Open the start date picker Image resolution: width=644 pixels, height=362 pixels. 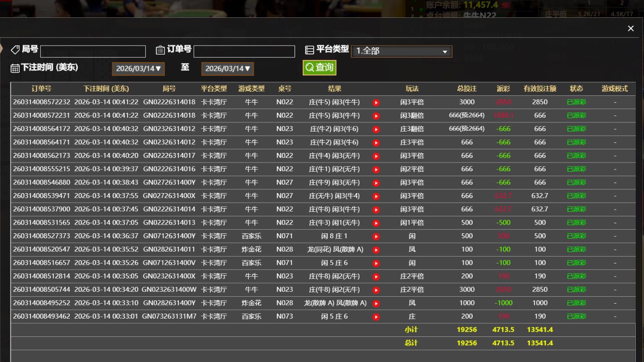pos(138,68)
